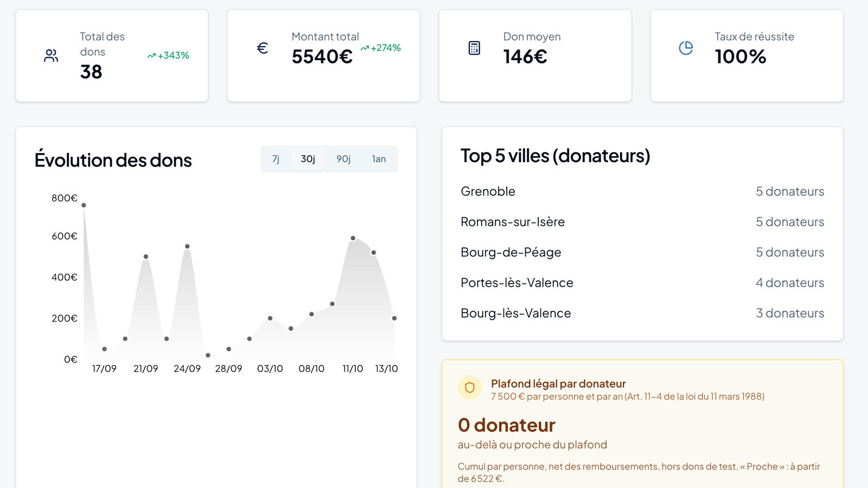Click the 38 total donations value

tap(91, 72)
